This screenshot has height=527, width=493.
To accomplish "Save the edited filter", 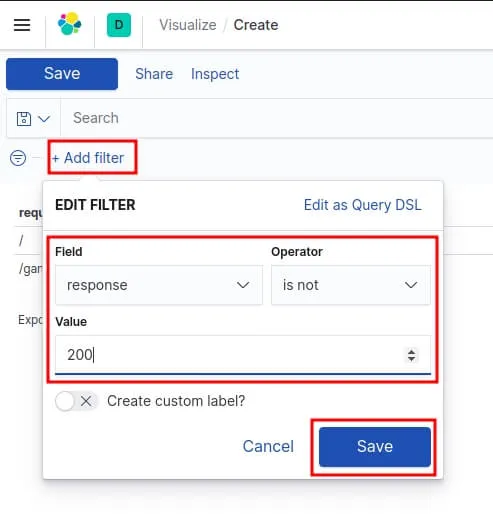I will point(375,446).
